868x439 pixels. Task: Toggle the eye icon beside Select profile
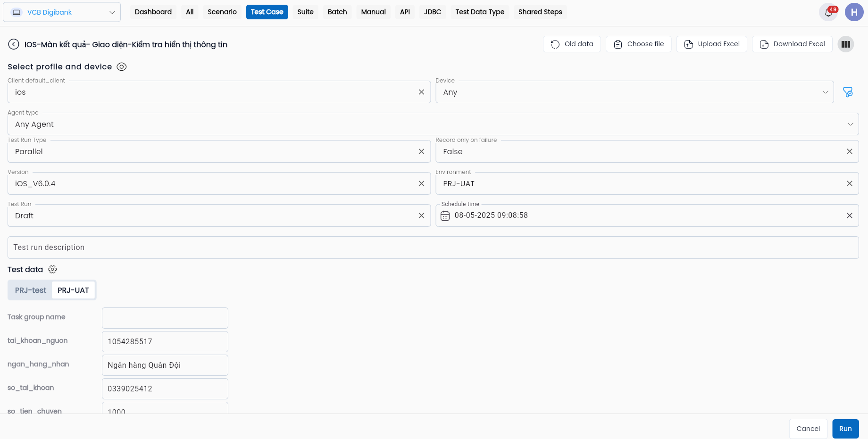pos(122,67)
